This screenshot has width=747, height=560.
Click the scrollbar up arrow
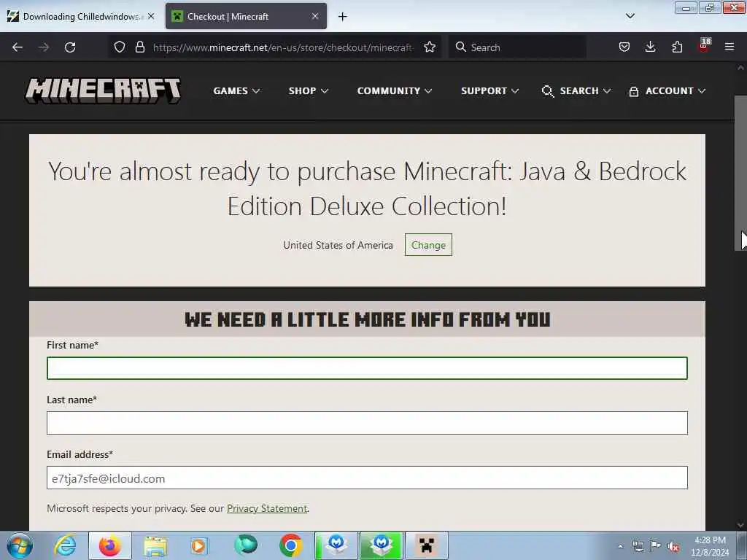click(740, 68)
